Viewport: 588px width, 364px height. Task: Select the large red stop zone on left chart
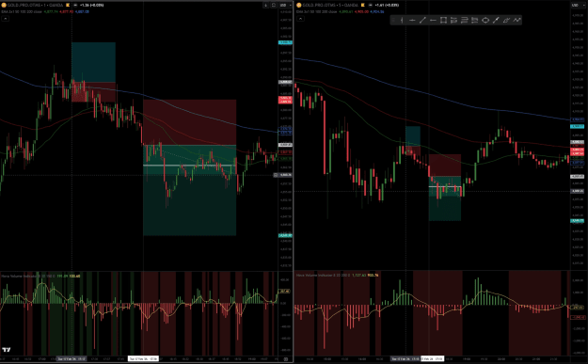coord(189,122)
